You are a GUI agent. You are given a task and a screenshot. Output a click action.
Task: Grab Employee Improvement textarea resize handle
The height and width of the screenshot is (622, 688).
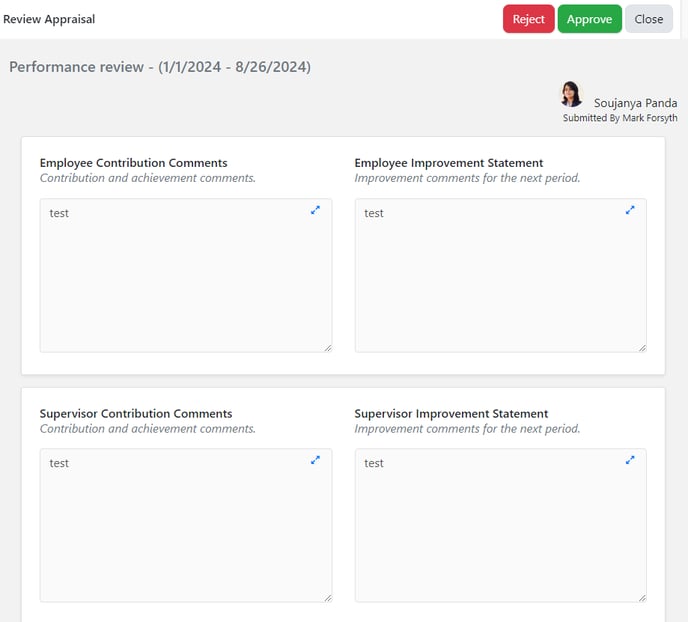642,348
